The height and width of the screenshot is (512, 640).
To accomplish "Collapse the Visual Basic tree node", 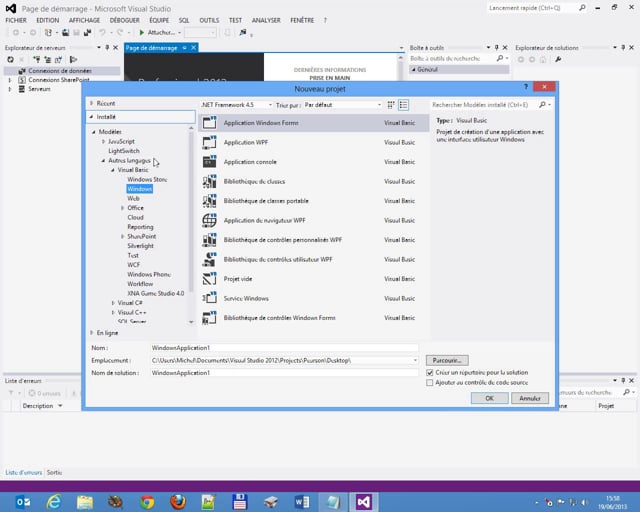I will coord(113,170).
